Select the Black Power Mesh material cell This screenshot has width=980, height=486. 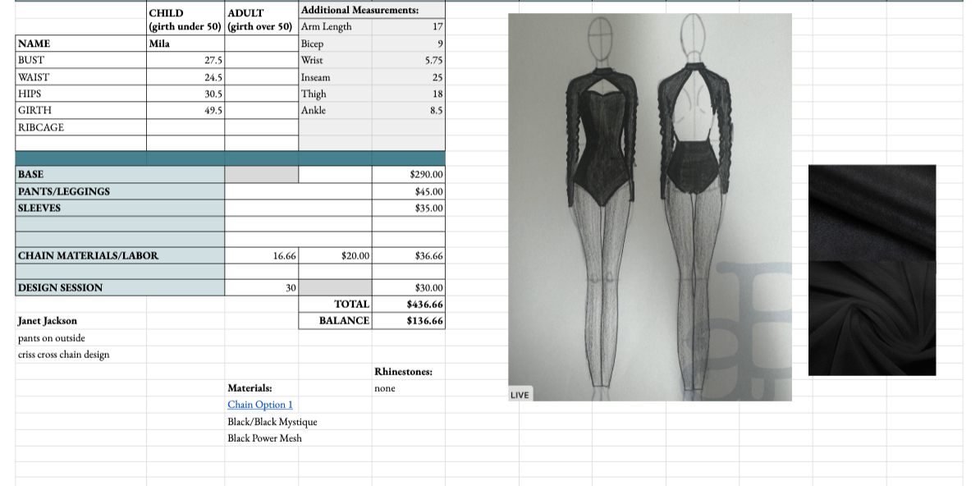click(265, 438)
